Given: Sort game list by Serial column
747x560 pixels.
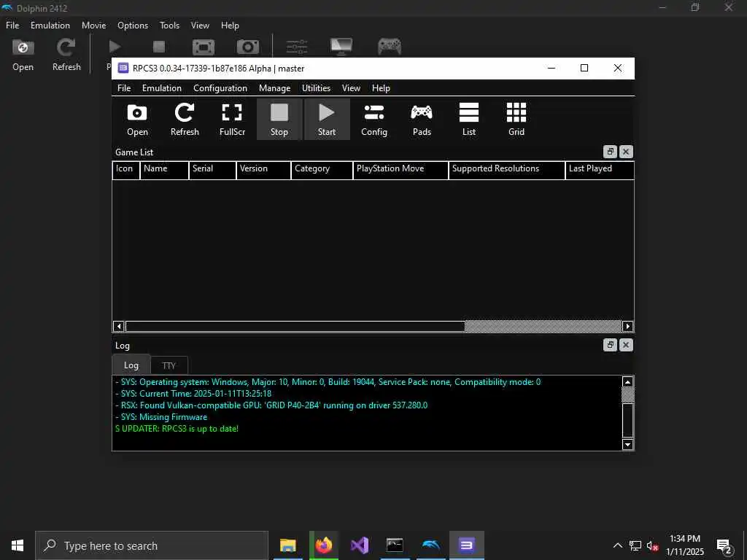Looking at the screenshot, I should coord(212,170).
